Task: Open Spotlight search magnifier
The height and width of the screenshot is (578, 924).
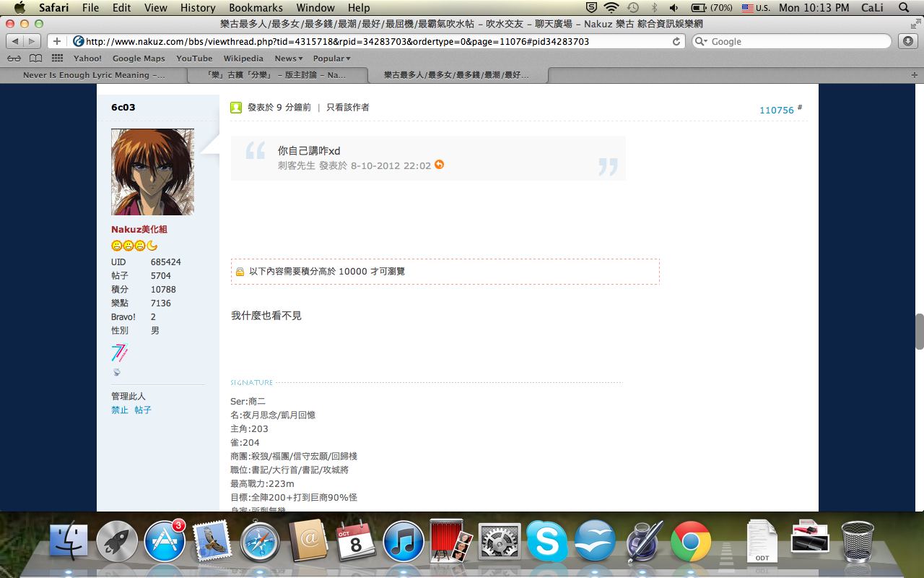Action: pyautogui.click(x=905, y=8)
